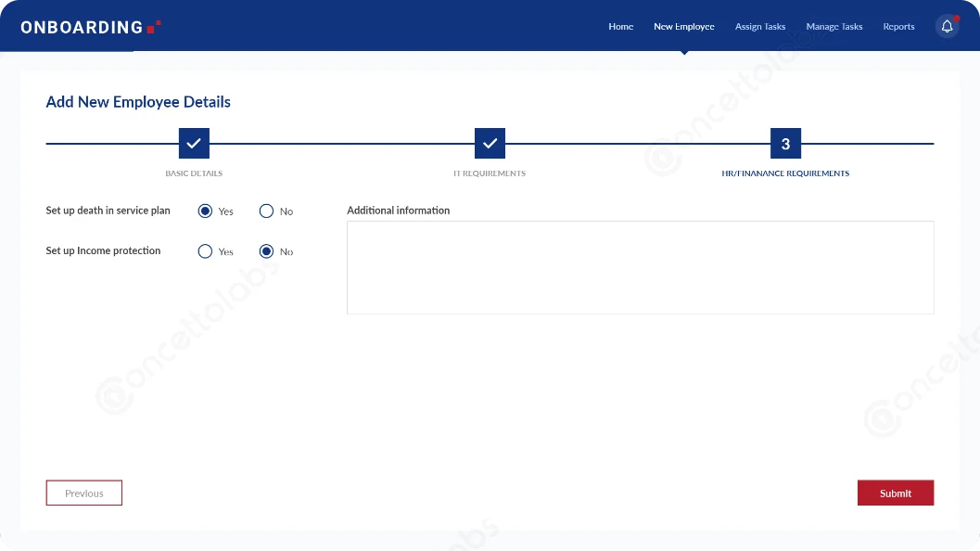Open the New Employee menu item
980x551 pixels.
click(x=683, y=27)
